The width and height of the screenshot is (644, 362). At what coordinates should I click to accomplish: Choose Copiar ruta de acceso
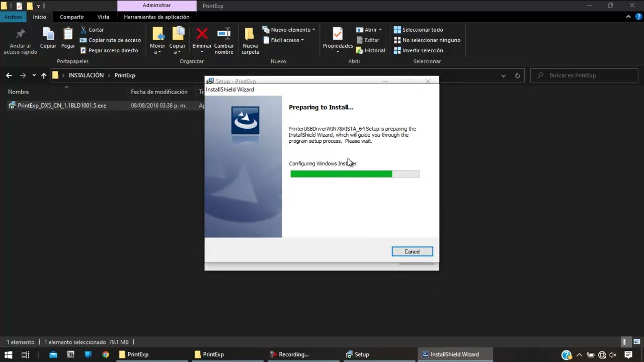click(x=110, y=40)
